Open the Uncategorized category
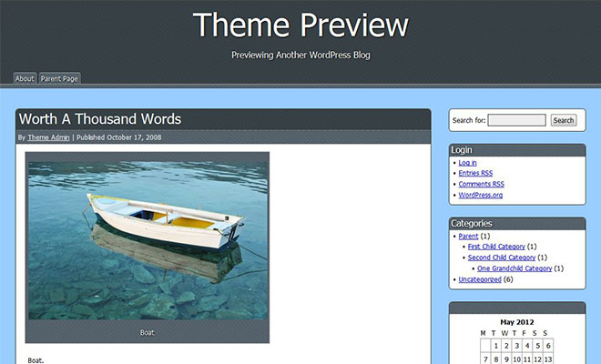This screenshot has height=364, width=601. pyautogui.click(x=480, y=279)
